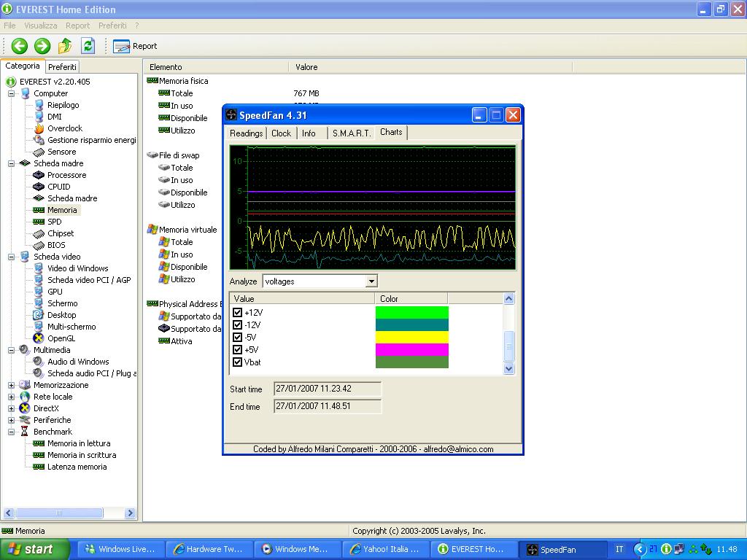Switch to Windows Live taskbar button
The width and height of the screenshot is (747, 560).
pos(120,549)
